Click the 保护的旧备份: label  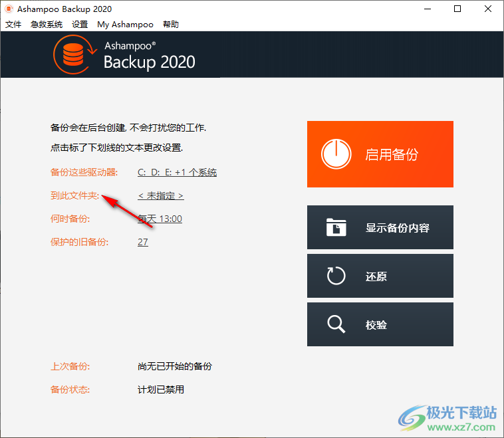(79, 242)
